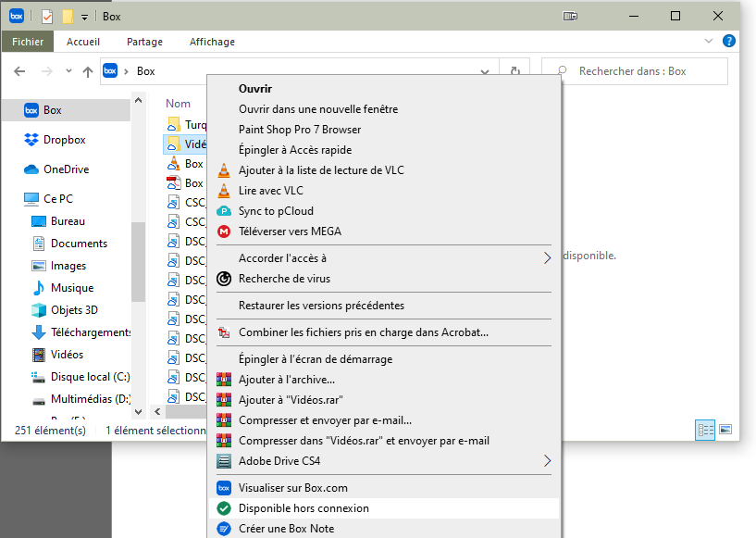
Task: Click the pCloud icon Sync to pCloud
Action: point(224,211)
